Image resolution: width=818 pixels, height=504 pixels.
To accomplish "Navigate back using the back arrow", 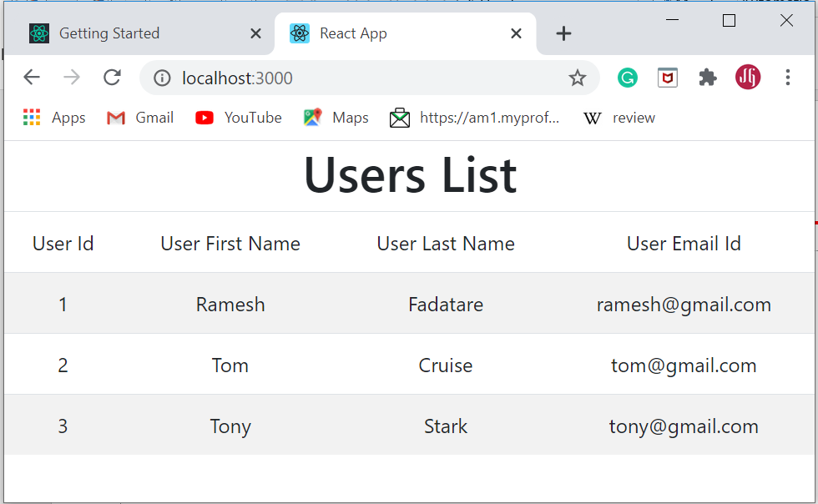I will 31,77.
